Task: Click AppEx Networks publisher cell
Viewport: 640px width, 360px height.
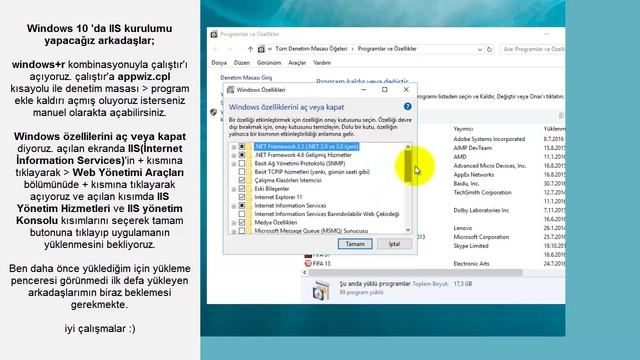Action: [474, 175]
